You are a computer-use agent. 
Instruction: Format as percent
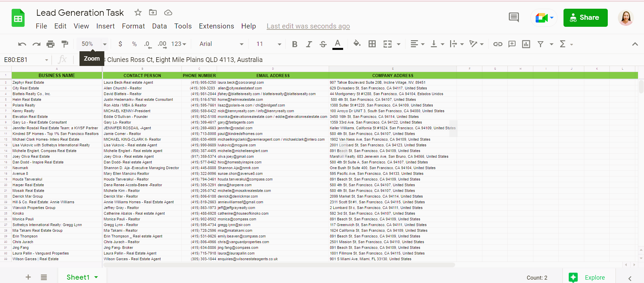coord(135,44)
